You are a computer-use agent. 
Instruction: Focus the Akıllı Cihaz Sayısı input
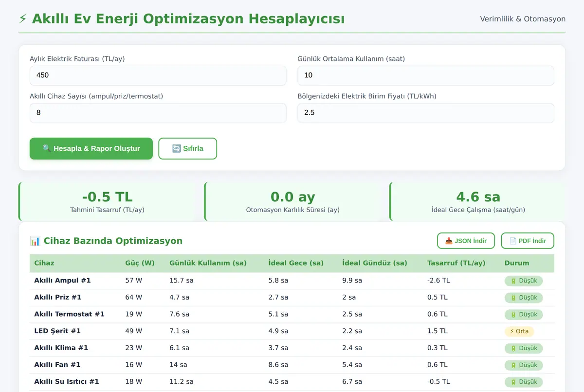click(158, 113)
